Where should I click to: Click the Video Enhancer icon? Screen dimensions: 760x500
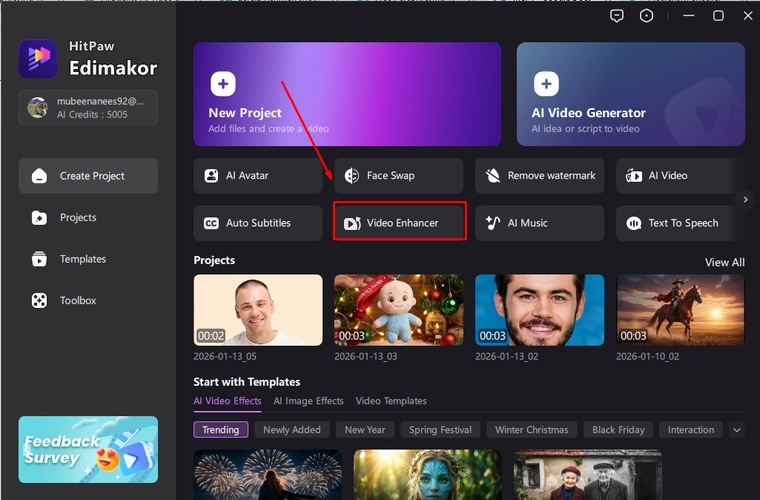pyautogui.click(x=352, y=223)
